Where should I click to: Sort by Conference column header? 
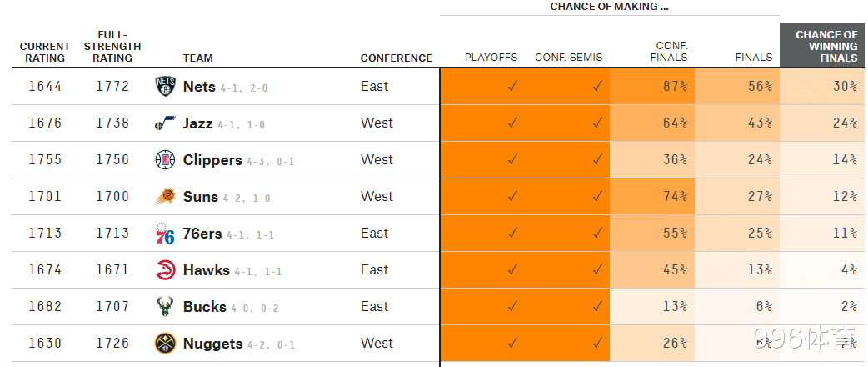pyautogui.click(x=397, y=58)
